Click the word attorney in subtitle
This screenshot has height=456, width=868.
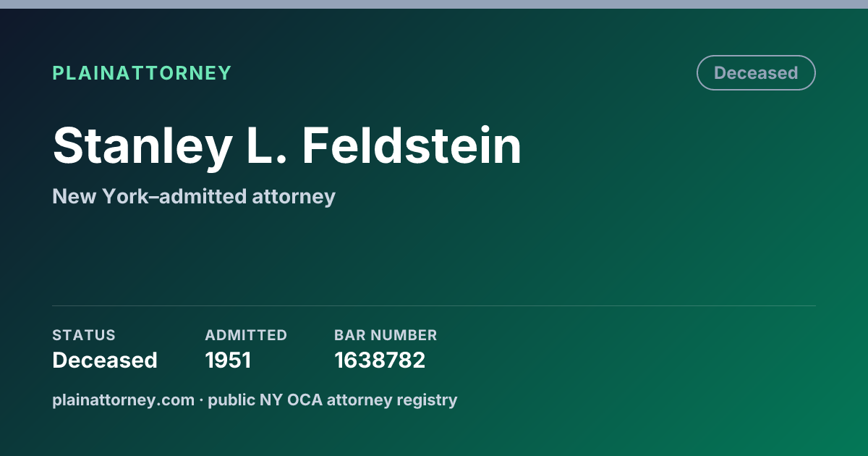pos(294,196)
